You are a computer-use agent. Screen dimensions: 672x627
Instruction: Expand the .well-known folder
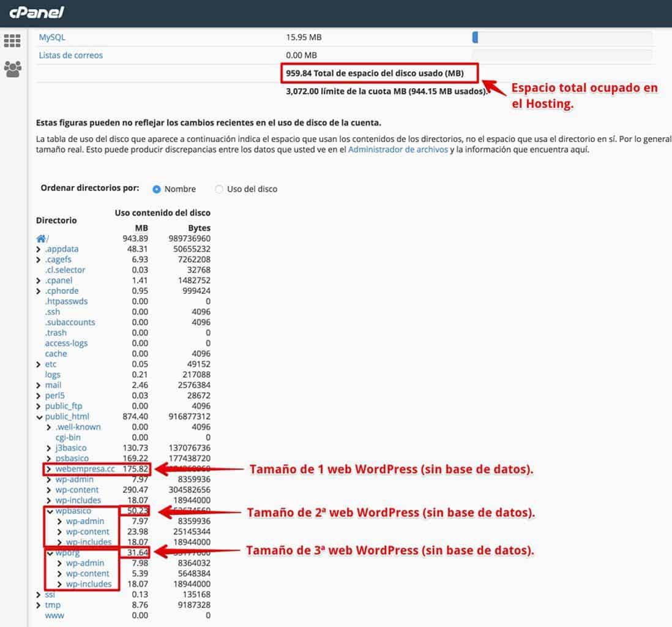click(49, 427)
